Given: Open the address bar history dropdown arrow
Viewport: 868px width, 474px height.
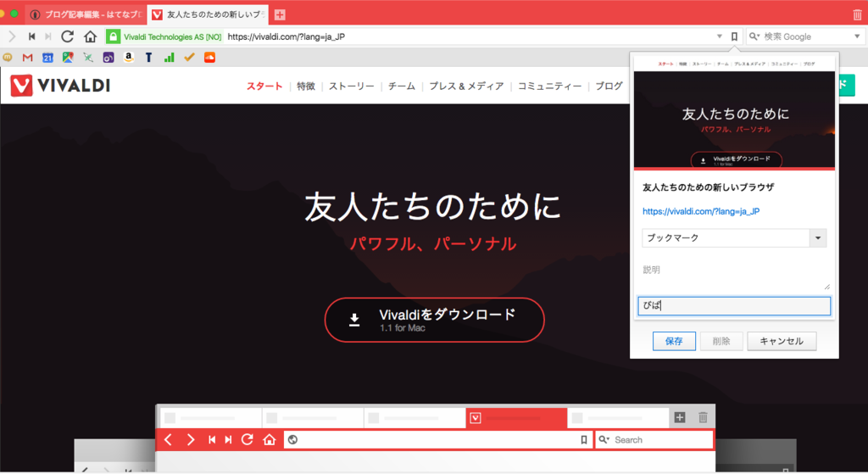Looking at the screenshot, I should point(720,36).
